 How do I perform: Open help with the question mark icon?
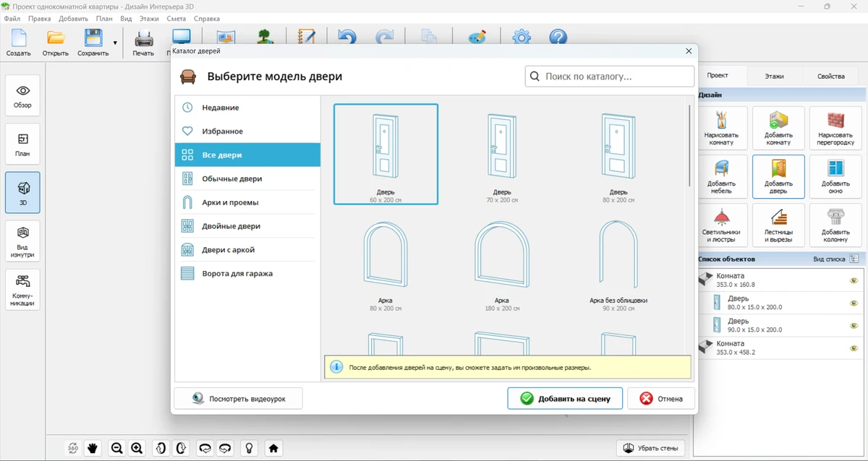pyautogui.click(x=558, y=38)
